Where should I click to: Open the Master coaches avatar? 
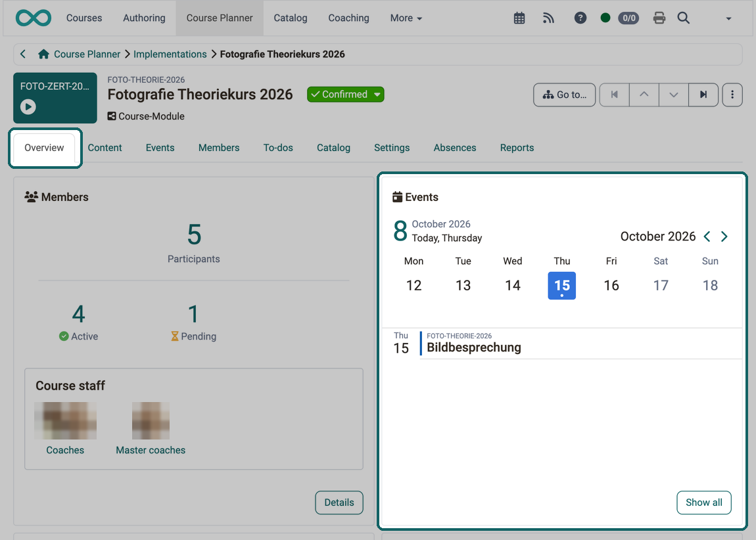point(151,420)
